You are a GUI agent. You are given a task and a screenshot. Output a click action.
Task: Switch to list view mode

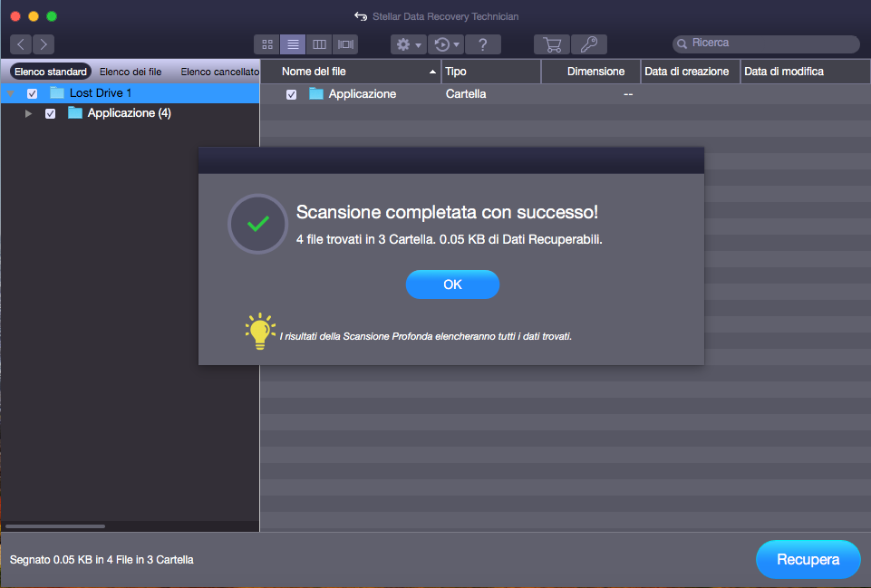(x=293, y=43)
